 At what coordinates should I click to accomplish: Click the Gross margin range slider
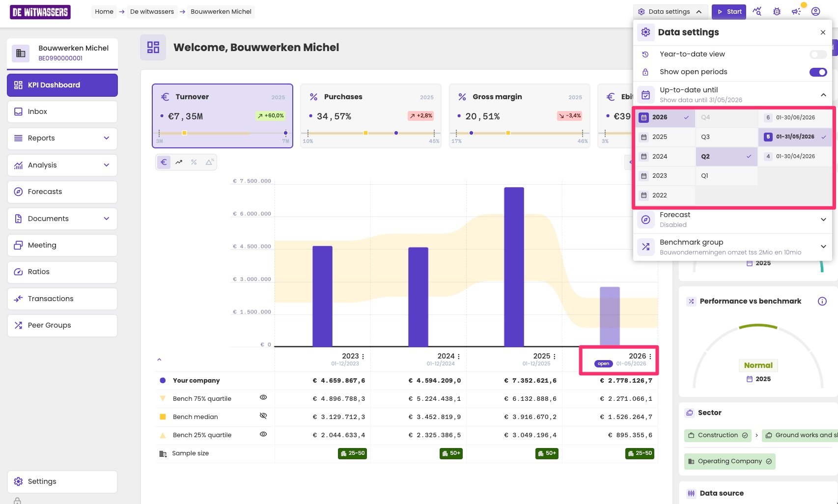pos(519,133)
